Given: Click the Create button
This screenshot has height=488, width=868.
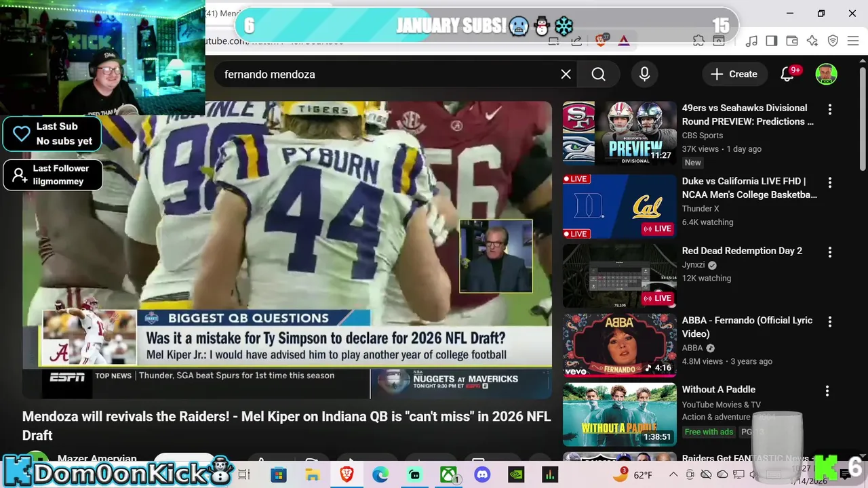Looking at the screenshot, I should tap(734, 75).
